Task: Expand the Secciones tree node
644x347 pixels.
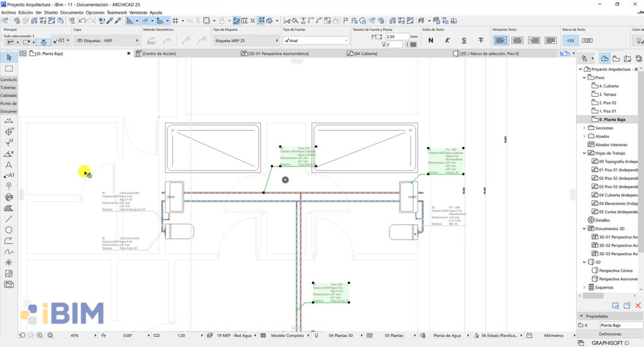Action: click(584, 128)
